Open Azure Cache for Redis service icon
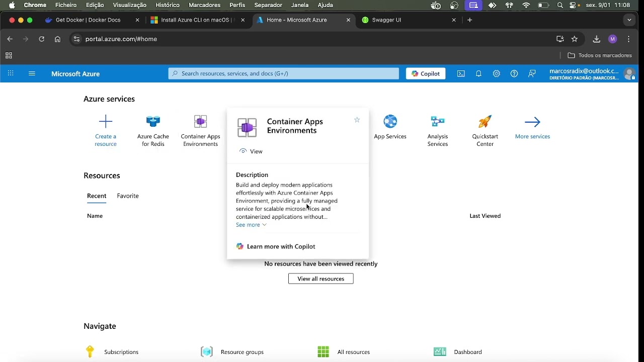 tap(153, 121)
